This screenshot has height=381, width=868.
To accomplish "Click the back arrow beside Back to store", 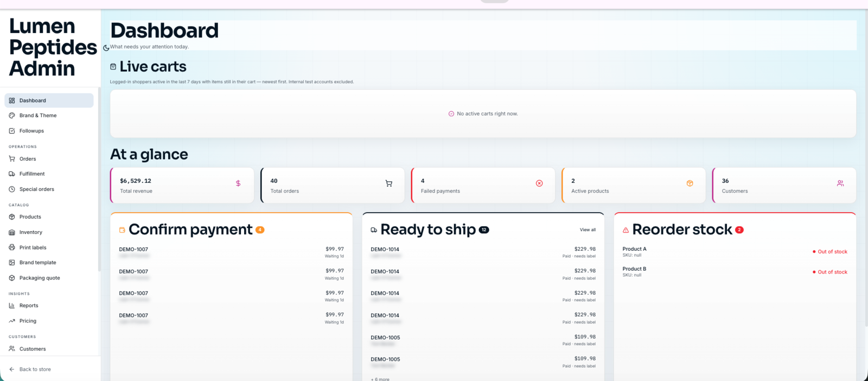I will click(x=12, y=370).
